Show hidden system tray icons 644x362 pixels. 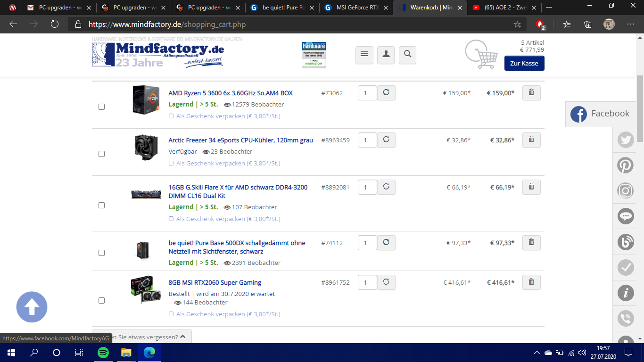[x=537, y=353]
